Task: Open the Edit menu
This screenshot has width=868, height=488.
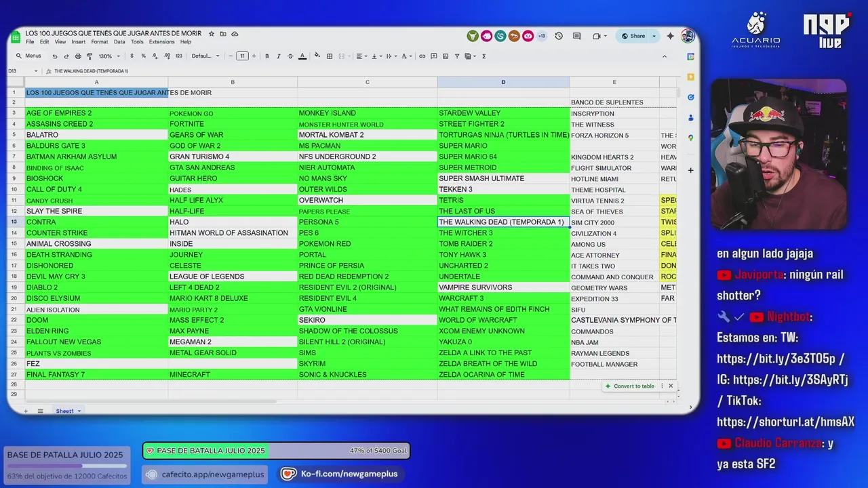Action: pyautogui.click(x=44, y=42)
